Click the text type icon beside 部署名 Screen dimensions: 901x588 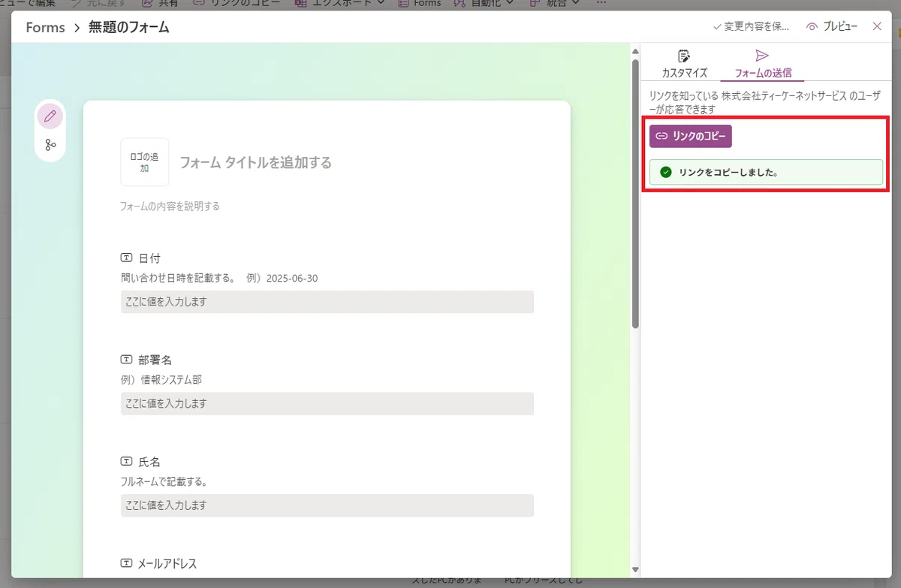tap(126, 360)
